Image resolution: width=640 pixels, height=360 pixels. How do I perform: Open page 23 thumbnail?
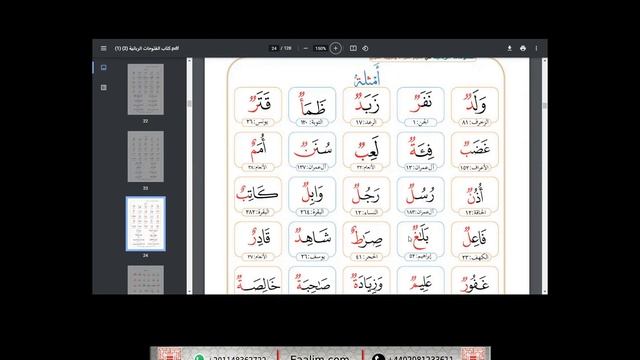point(146,157)
